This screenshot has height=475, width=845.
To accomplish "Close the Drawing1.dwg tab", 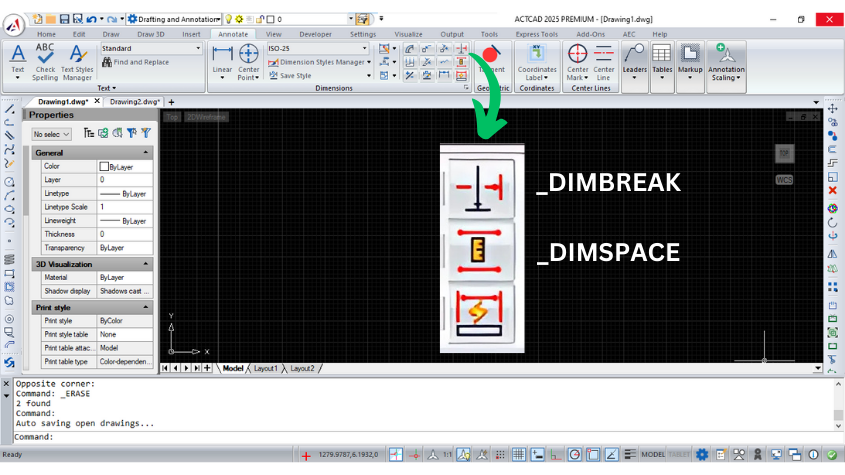I will [97, 101].
